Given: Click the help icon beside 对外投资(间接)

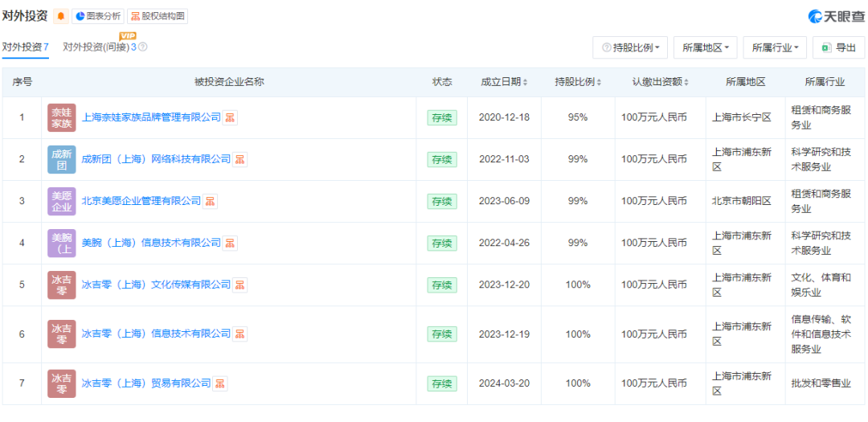Looking at the screenshot, I should (143, 47).
